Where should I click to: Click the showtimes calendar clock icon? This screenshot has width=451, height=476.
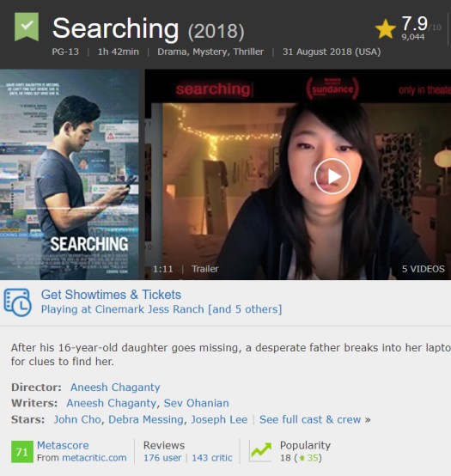17,302
